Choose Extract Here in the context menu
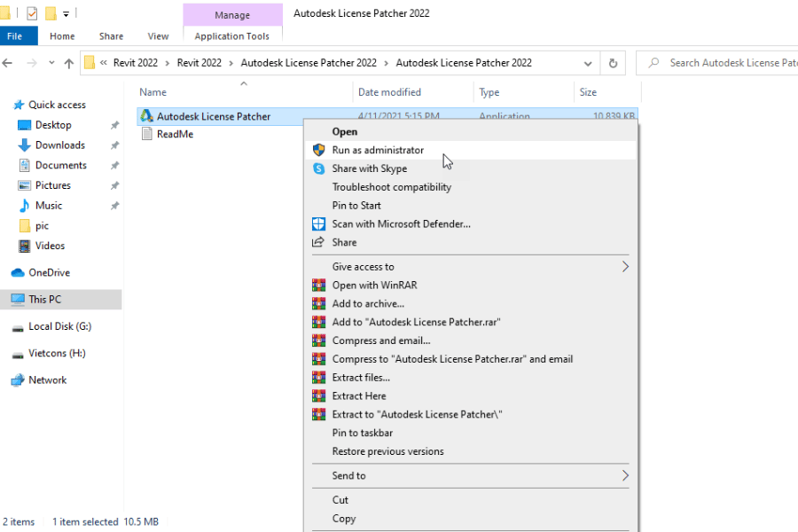 coord(358,395)
